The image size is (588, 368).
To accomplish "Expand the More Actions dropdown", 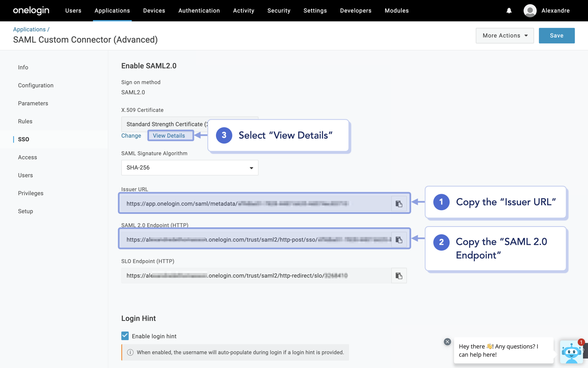I will [505, 36].
